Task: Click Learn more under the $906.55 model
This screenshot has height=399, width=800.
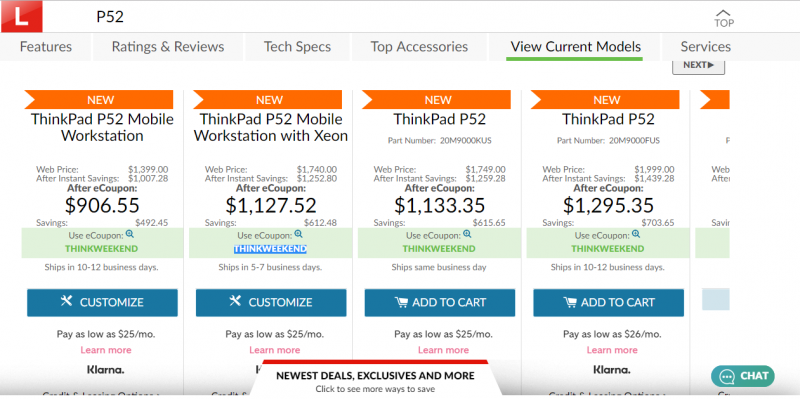Action: pyautogui.click(x=106, y=350)
